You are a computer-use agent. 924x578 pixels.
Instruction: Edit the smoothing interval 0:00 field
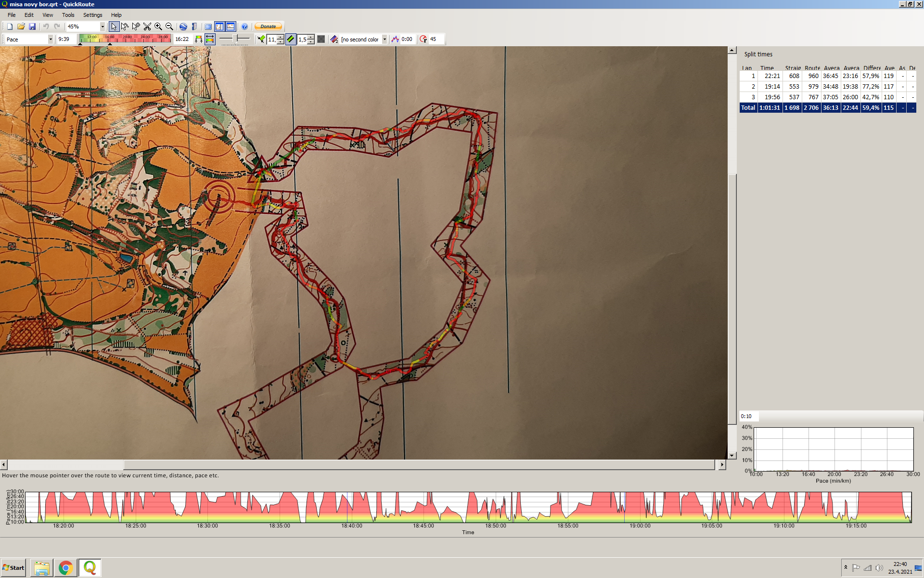pos(408,39)
